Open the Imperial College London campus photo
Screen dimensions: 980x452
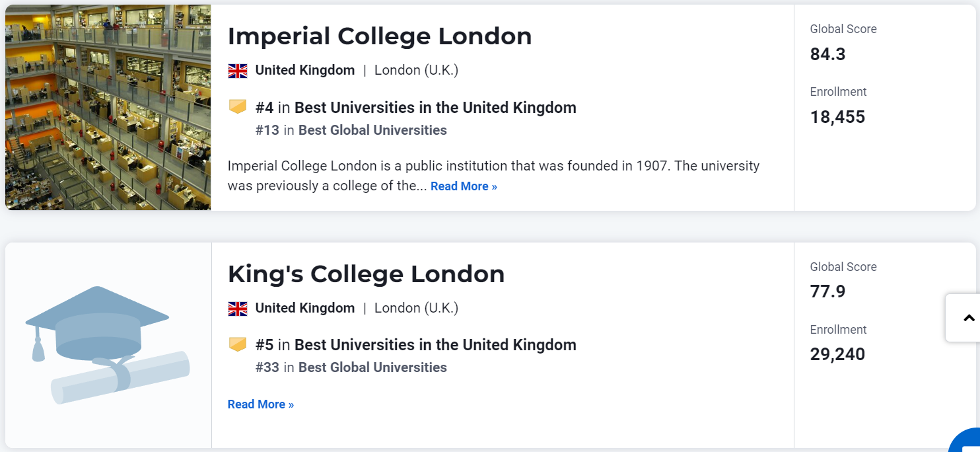coord(108,108)
